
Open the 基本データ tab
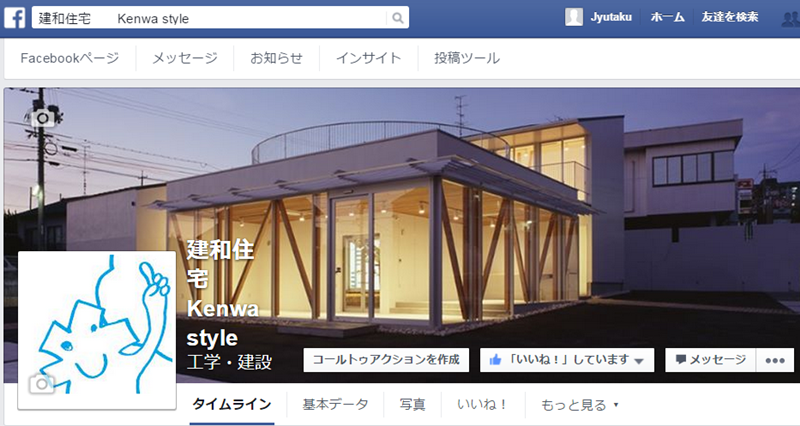(335, 405)
